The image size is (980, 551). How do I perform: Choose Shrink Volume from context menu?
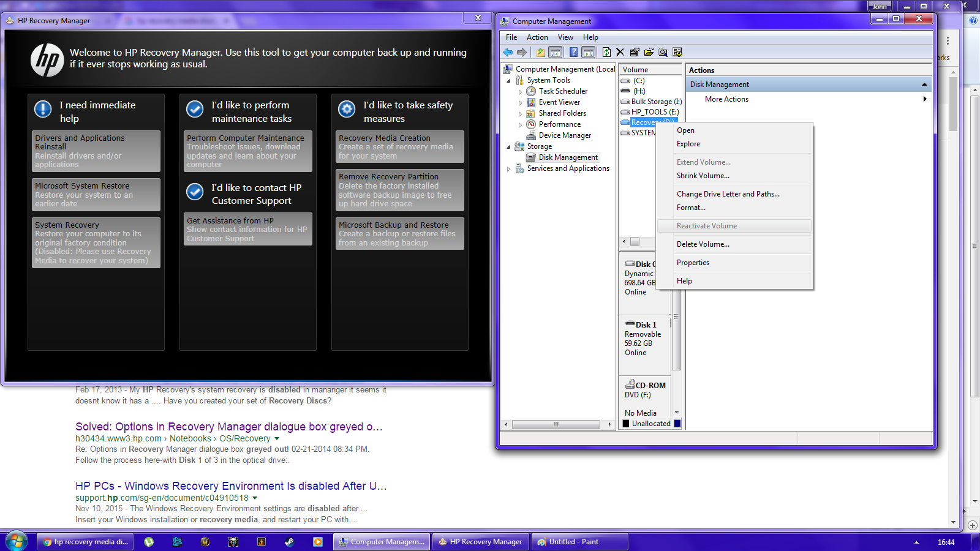734,176
